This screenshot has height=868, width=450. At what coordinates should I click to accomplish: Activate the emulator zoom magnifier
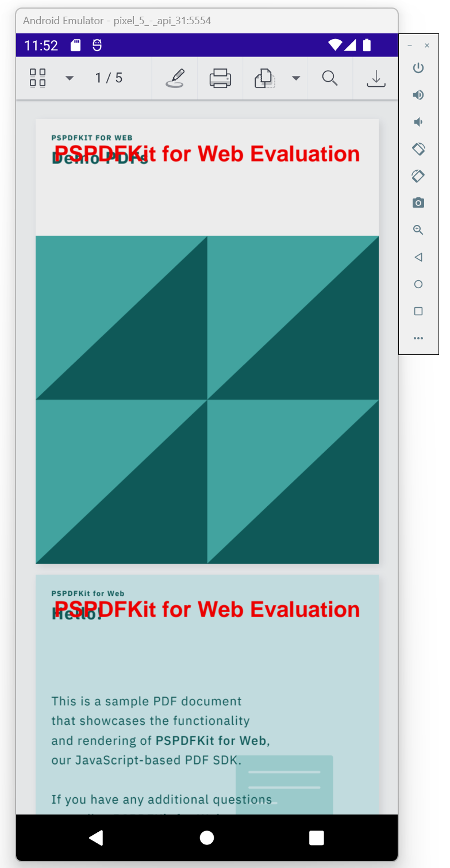point(418,230)
